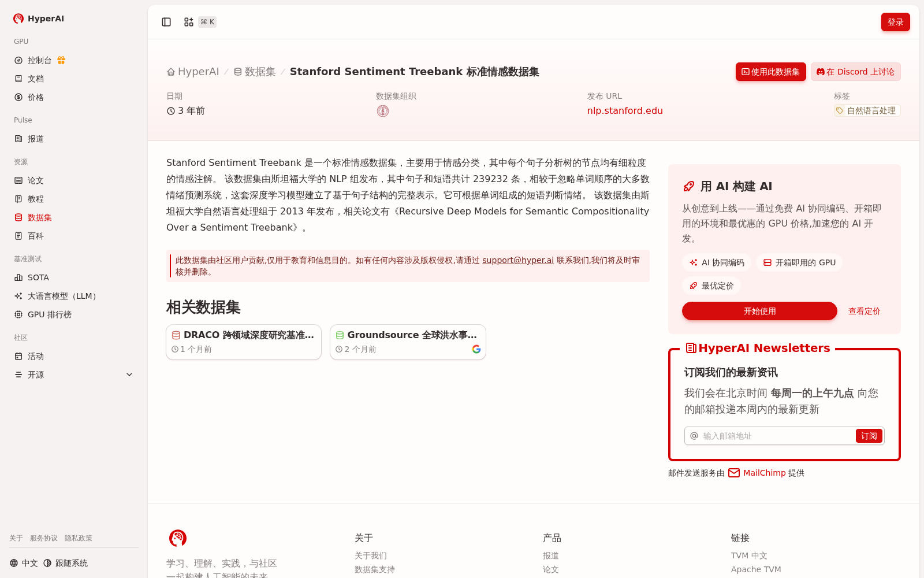This screenshot has width=924, height=578.
Task: Open 教程 in the sidebar
Action: click(x=29, y=199)
